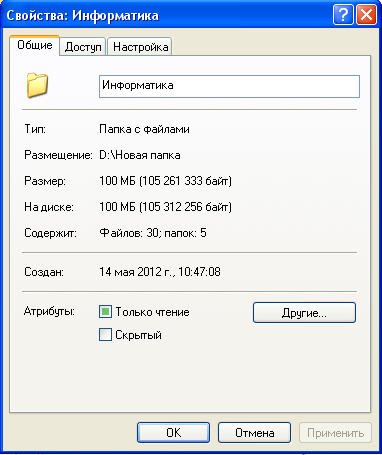
Task: Click the question mark help button
Action: 343,15
